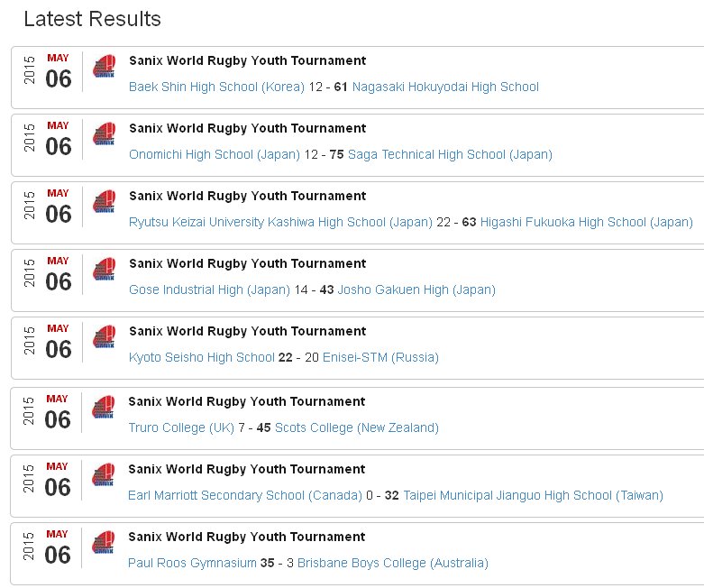Click the 22 - 20 score text
The width and height of the screenshot is (704, 588).
point(298,357)
